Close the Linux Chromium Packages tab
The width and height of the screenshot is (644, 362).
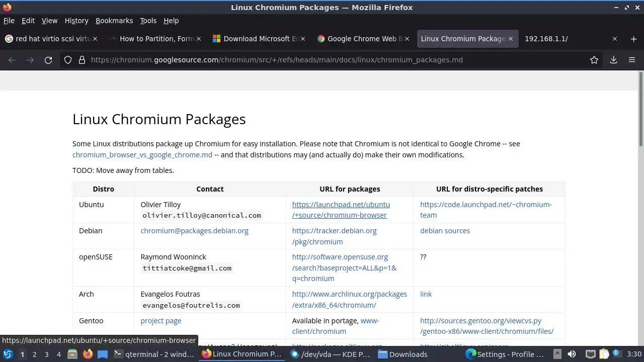pos(511,39)
